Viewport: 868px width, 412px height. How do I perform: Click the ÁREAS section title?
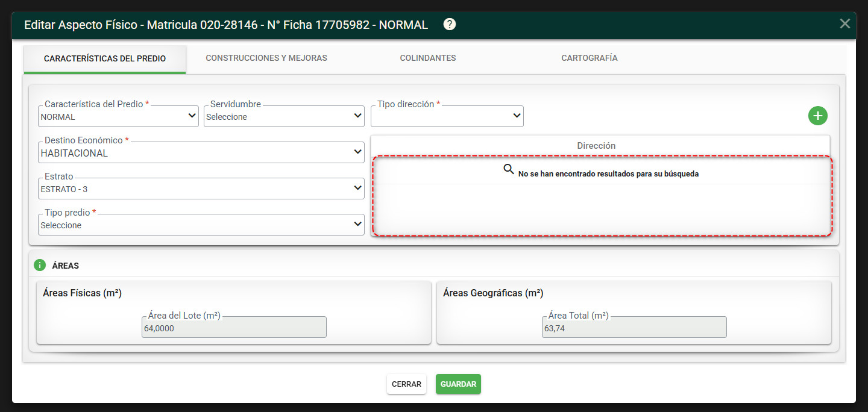(x=66, y=266)
